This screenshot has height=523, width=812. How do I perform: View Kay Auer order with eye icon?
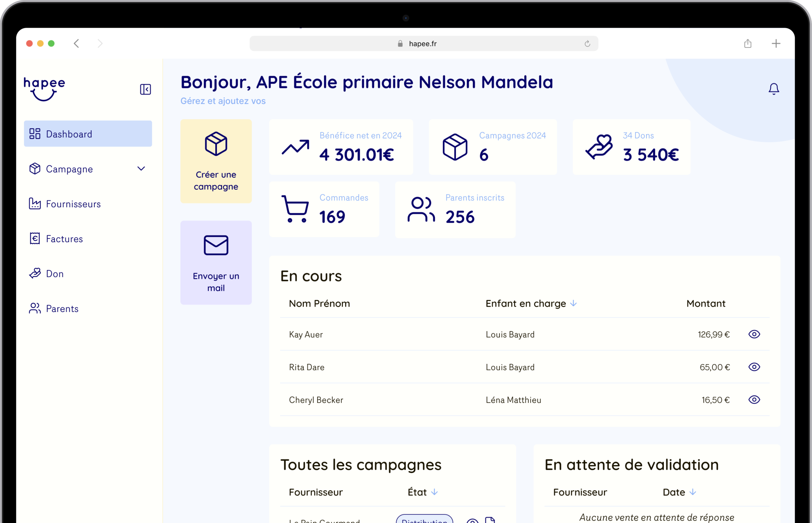tap(754, 334)
